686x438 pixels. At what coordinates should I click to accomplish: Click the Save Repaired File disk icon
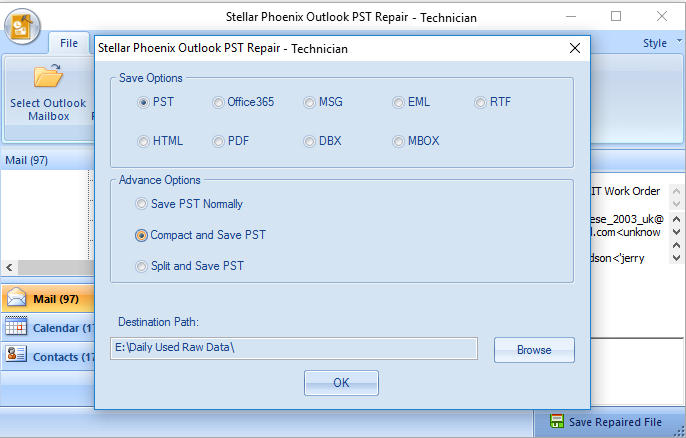(x=556, y=421)
